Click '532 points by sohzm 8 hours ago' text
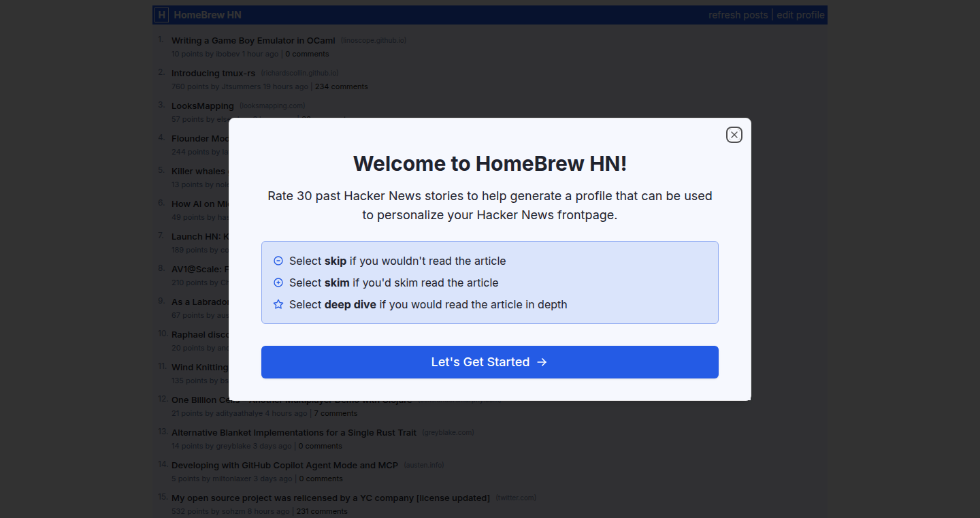Image resolution: width=980 pixels, height=518 pixels. click(x=230, y=511)
